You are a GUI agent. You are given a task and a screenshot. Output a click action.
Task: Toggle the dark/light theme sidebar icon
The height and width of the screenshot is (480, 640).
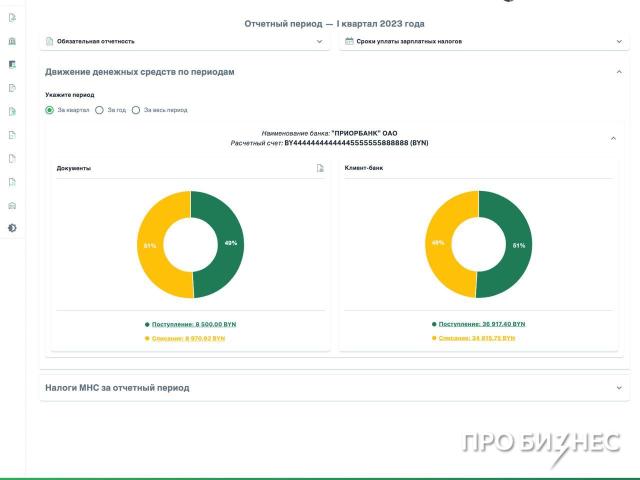(x=12, y=228)
